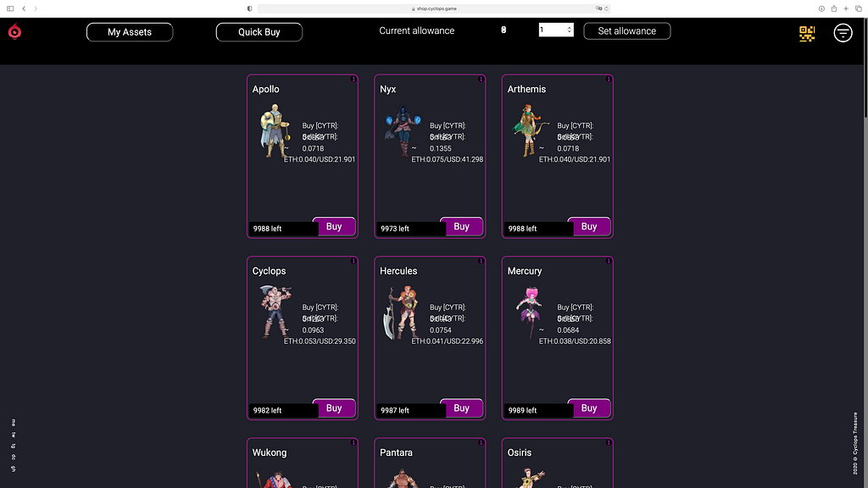
Task: Open the circular filter menu icon
Action: 843,33
